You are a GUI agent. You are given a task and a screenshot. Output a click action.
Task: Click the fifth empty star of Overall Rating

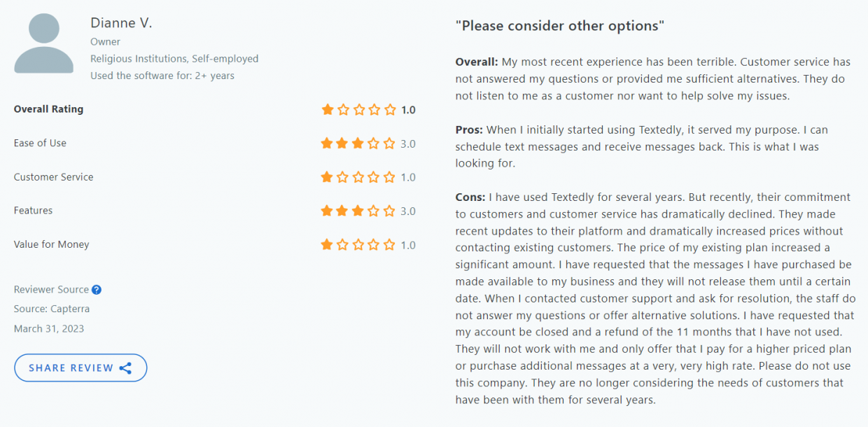click(391, 109)
